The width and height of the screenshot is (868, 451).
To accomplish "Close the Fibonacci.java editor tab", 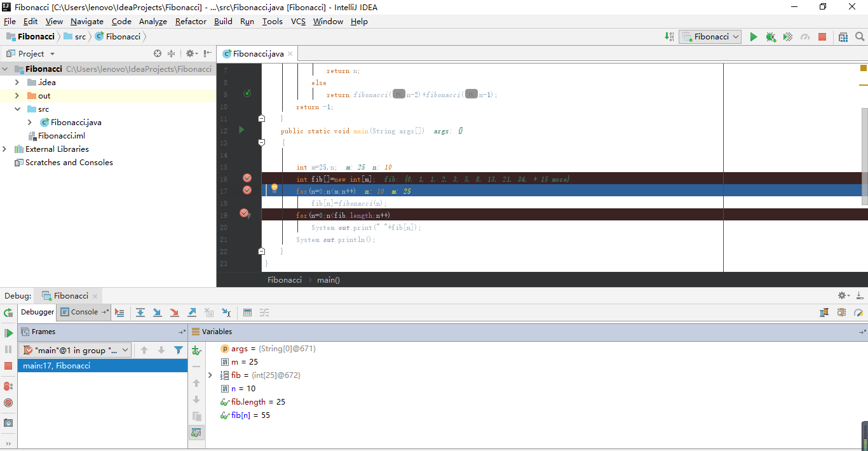I will coord(290,54).
